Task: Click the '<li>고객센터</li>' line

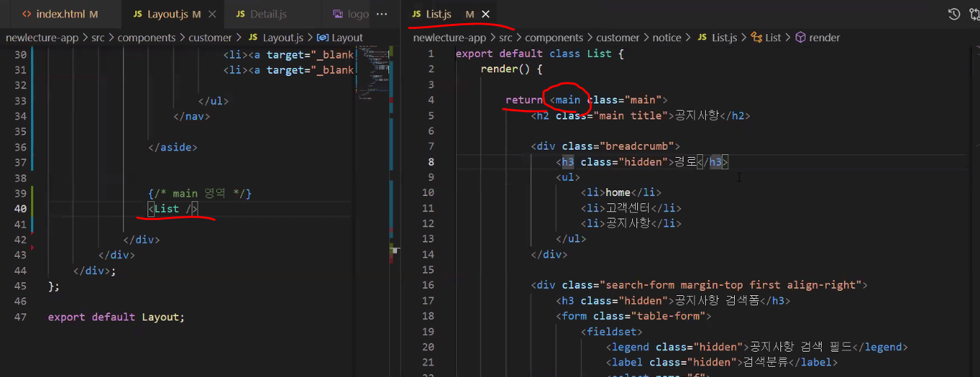Action: click(x=631, y=208)
